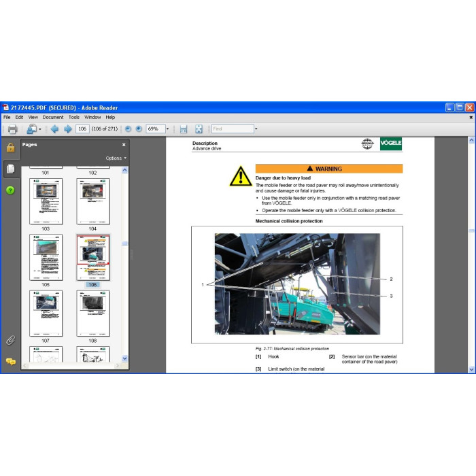476x476 pixels.
Task: Go to previous page with left arrow
Action: [54, 129]
